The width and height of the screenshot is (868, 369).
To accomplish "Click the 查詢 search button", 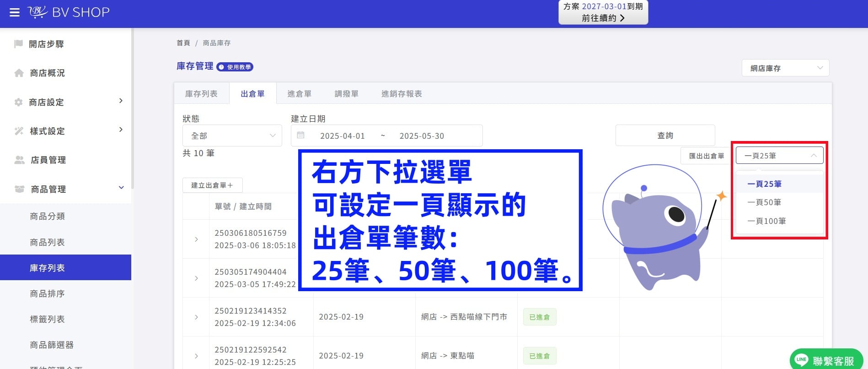I will click(665, 136).
